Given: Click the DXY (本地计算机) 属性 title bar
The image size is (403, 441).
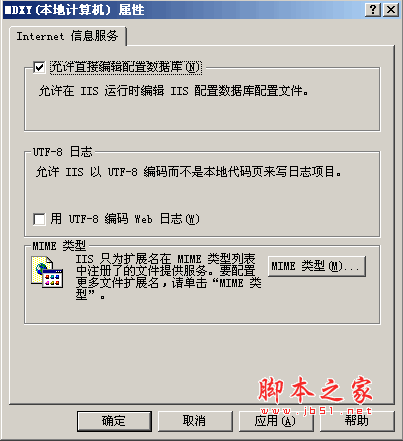Looking at the screenshot, I should click(x=200, y=10).
